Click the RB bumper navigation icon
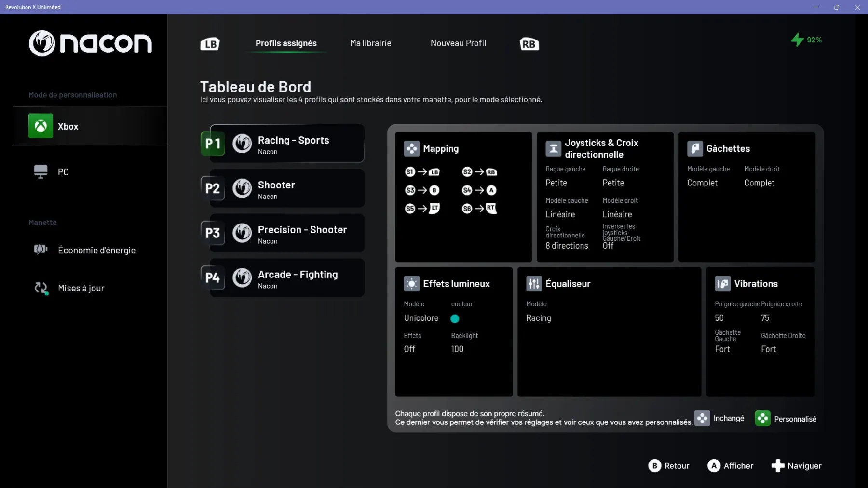Screen dimensions: 868x488 click(x=529, y=44)
